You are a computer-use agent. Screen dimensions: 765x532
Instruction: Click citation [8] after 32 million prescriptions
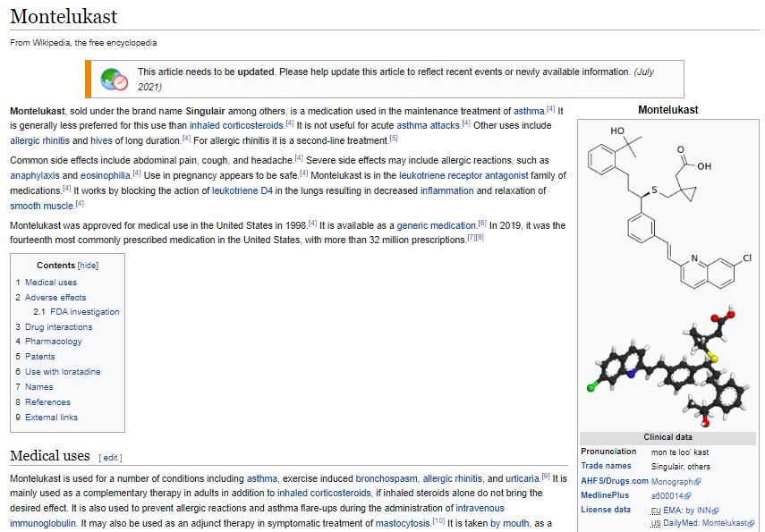[480, 238]
